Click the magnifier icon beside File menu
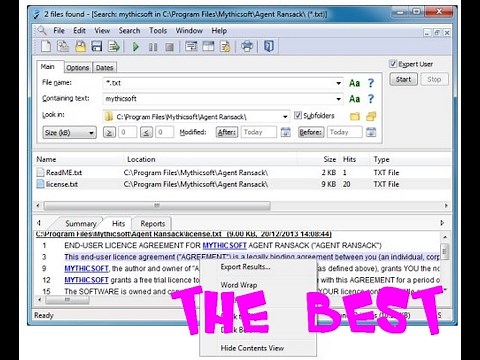 (42, 30)
